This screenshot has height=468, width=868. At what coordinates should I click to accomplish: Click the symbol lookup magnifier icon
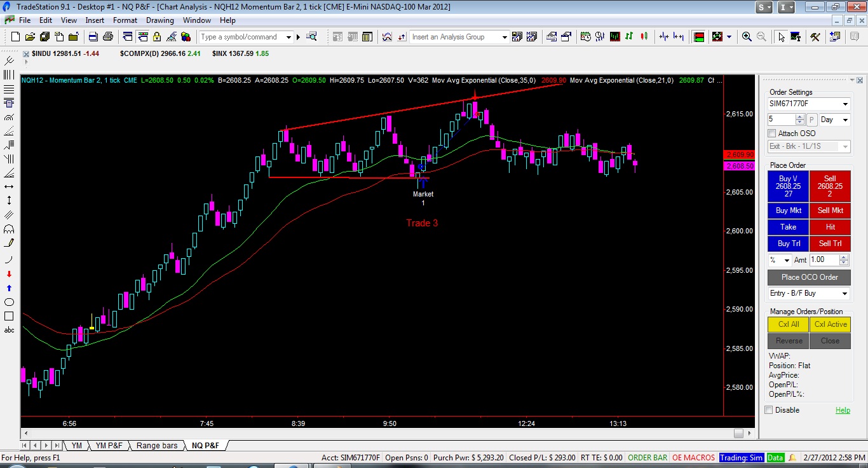(x=311, y=37)
